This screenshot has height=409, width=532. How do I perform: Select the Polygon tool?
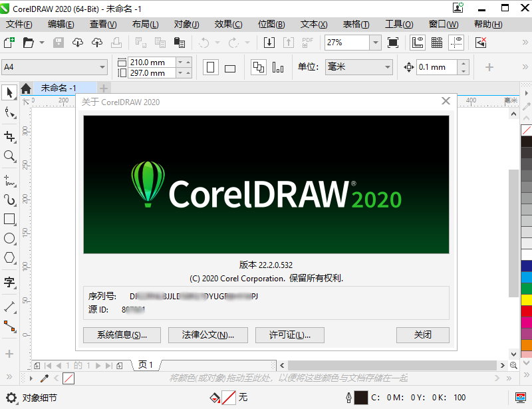point(9,257)
